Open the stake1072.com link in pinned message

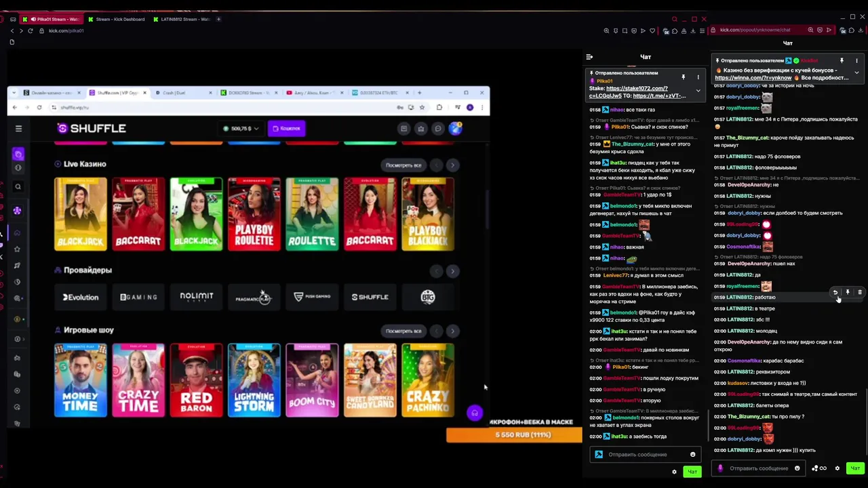(x=637, y=88)
